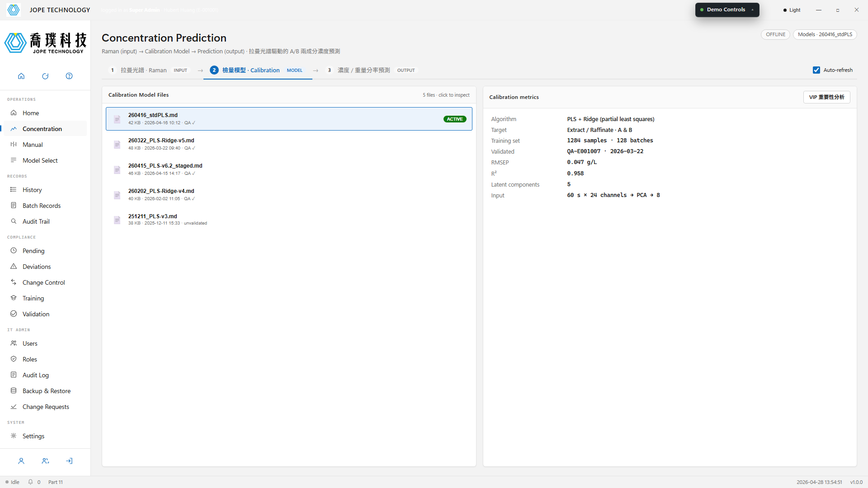Click the home icon below the logo

(x=21, y=76)
